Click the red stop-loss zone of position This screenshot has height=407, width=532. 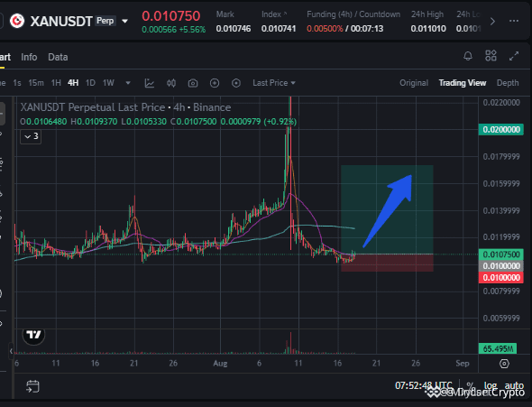[387, 263]
